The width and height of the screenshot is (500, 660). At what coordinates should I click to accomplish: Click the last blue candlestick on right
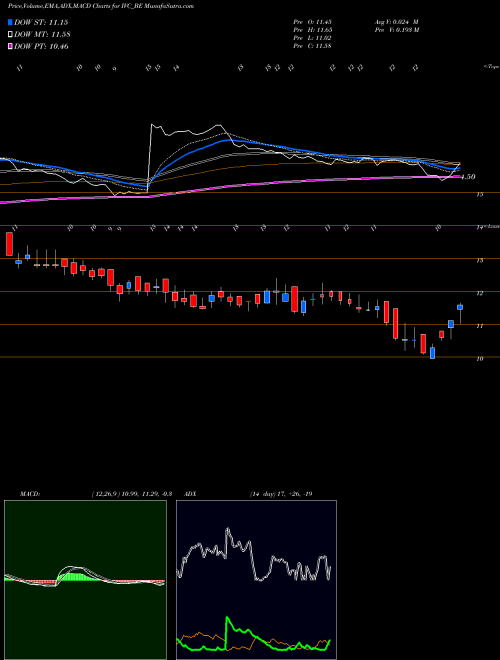point(460,307)
